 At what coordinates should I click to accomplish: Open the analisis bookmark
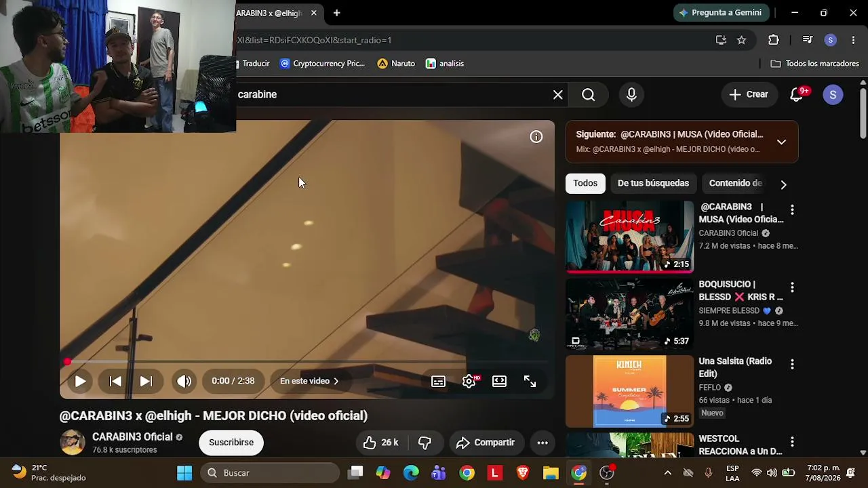445,64
